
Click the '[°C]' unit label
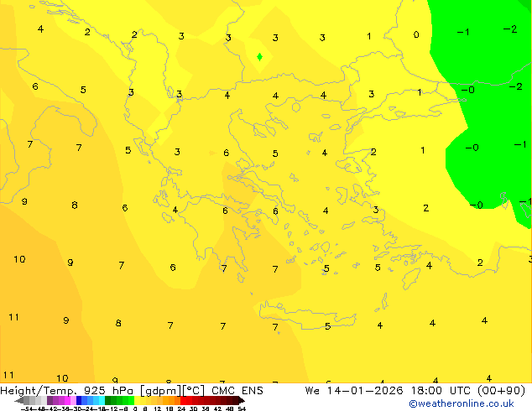click(x=194, y=391)
